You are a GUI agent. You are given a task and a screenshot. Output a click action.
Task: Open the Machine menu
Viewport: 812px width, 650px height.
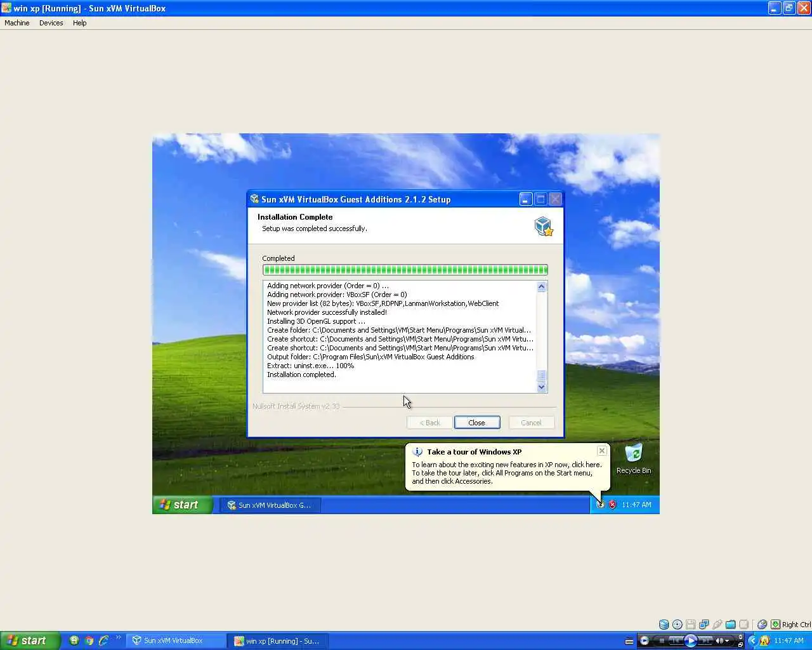17,23
